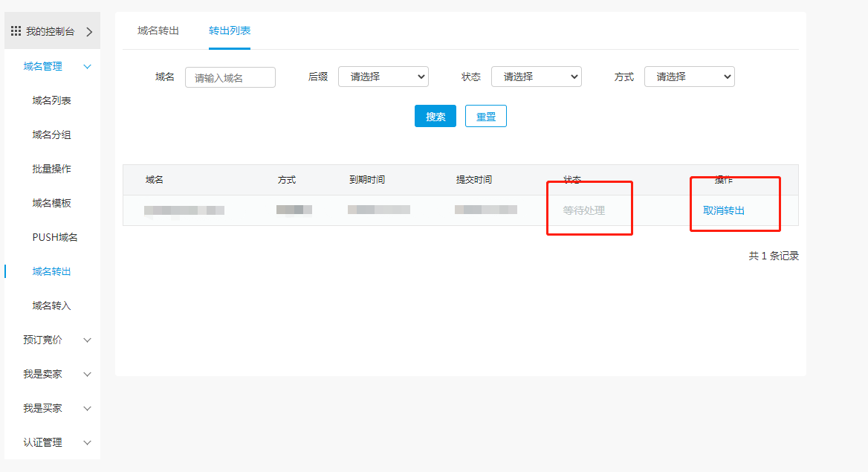Screen dimensions: 868x472
Task: Open the 方式 filter dropdown
Action: tap(689, 77)
